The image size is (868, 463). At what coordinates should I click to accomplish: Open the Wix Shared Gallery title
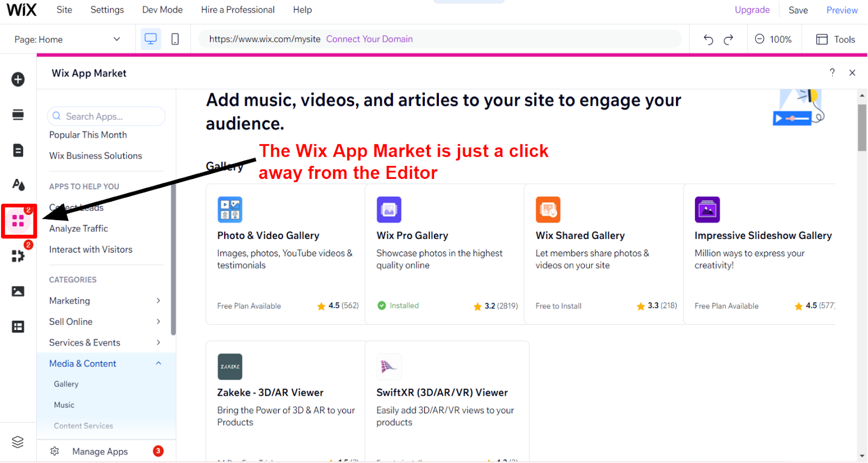point(580,236)
